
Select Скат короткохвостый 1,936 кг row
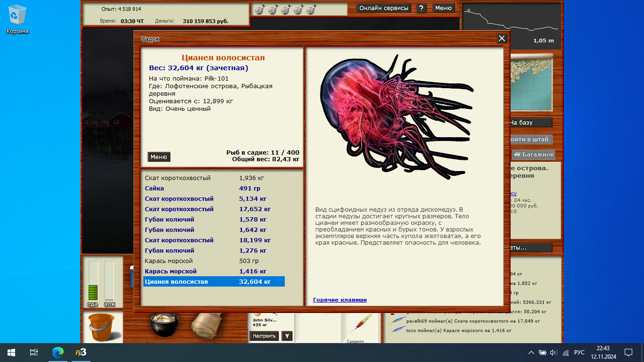[x=214, y=178]
